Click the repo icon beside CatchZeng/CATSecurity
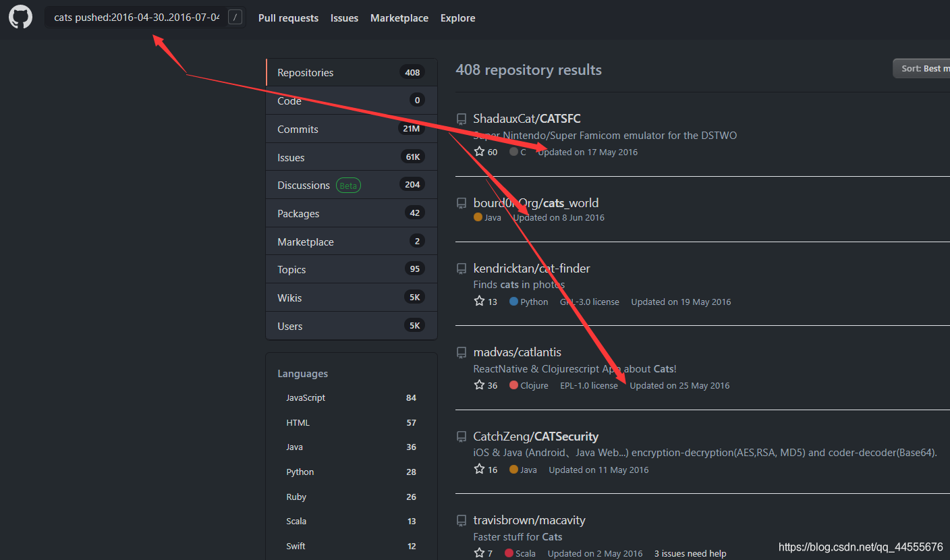The width and height of the screenshot is (950, 560). click(462, 437)
